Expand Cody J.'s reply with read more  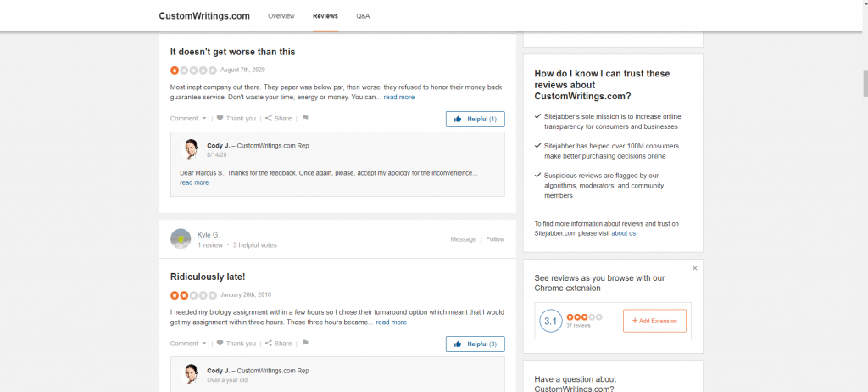194,182
